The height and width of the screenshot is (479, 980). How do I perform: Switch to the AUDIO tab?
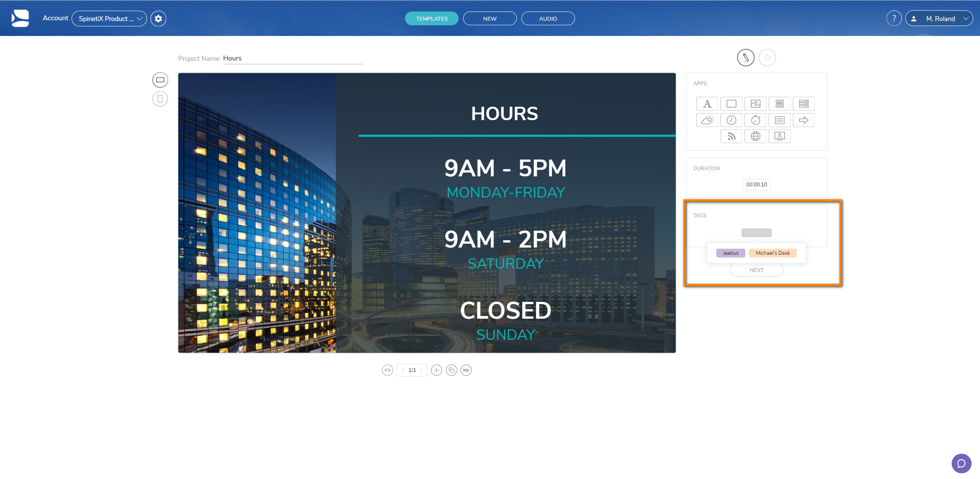click(x=548, y=18)
